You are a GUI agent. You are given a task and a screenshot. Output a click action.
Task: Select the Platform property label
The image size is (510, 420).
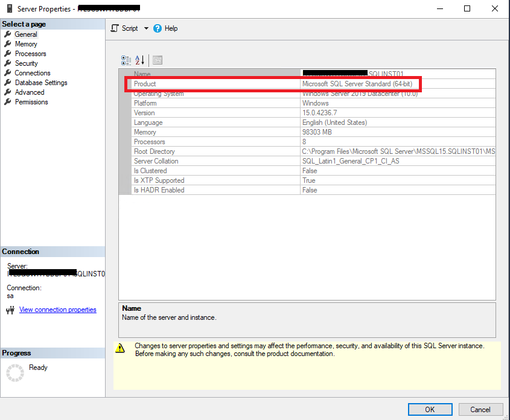[145, 103]
